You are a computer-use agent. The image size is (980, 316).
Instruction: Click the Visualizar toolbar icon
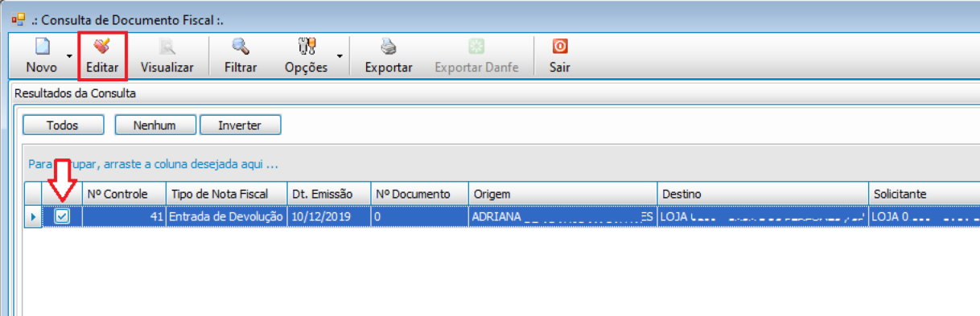pos(167,47)
